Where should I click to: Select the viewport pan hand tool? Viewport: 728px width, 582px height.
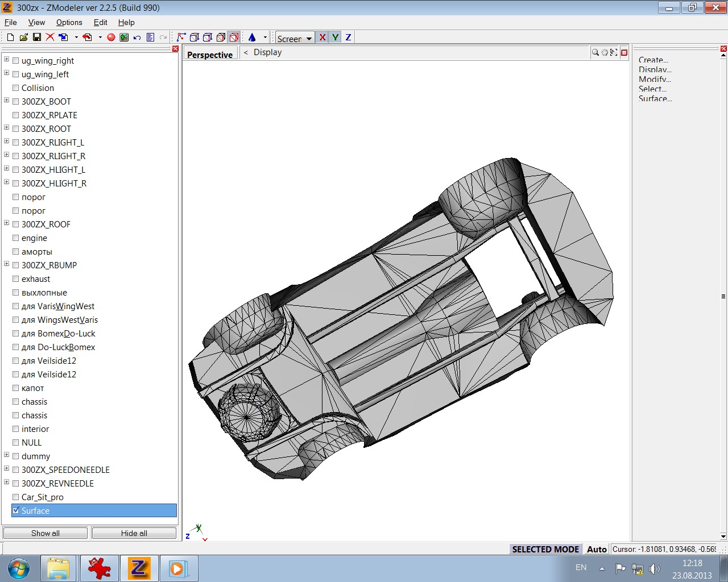click(x=604, y=52)
